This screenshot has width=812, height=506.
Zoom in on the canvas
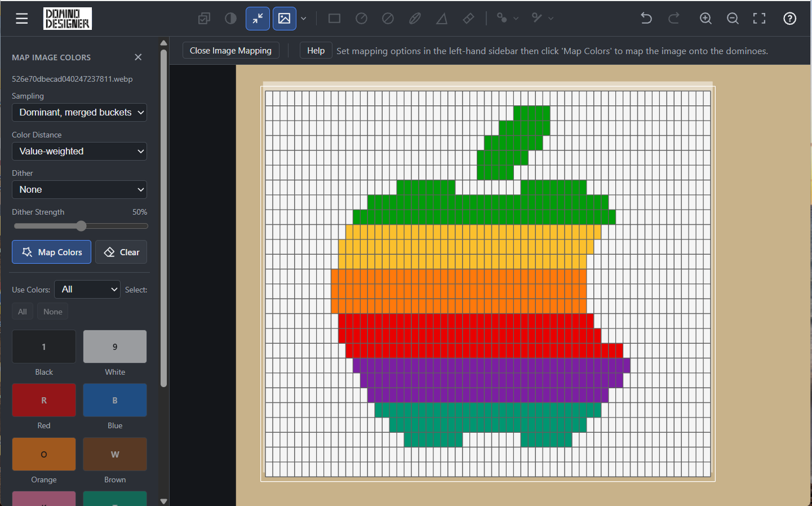tap(705, 19)
